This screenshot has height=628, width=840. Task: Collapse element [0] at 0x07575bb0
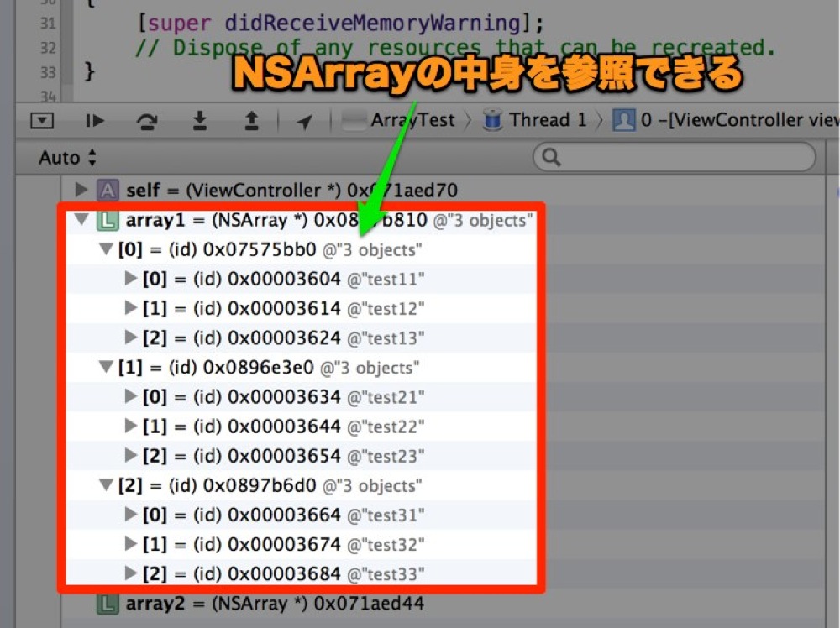pos(106,249)
